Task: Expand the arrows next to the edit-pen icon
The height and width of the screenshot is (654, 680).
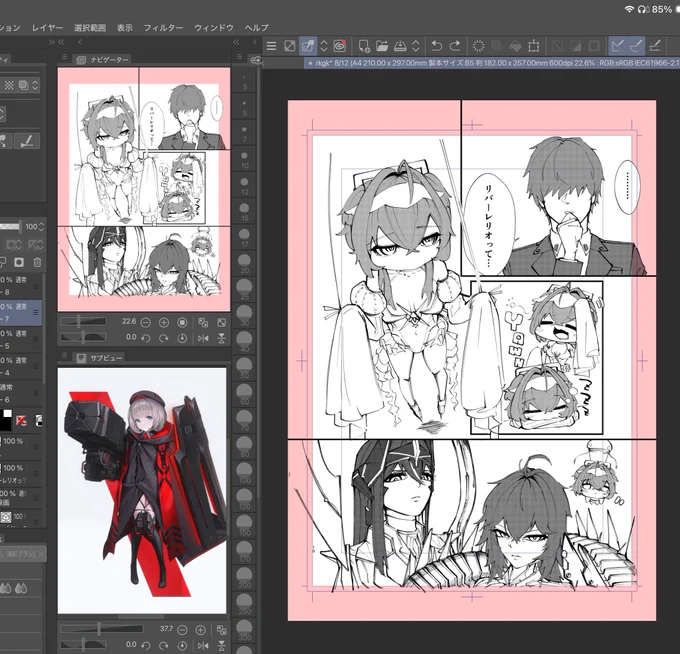Action: (x=324, y=46)
